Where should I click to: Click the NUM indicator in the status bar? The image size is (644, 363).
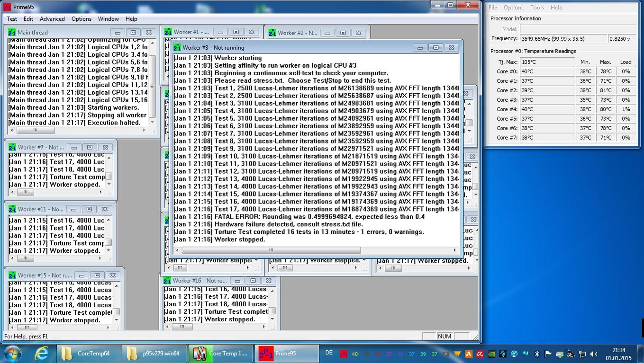click(444, 336)
